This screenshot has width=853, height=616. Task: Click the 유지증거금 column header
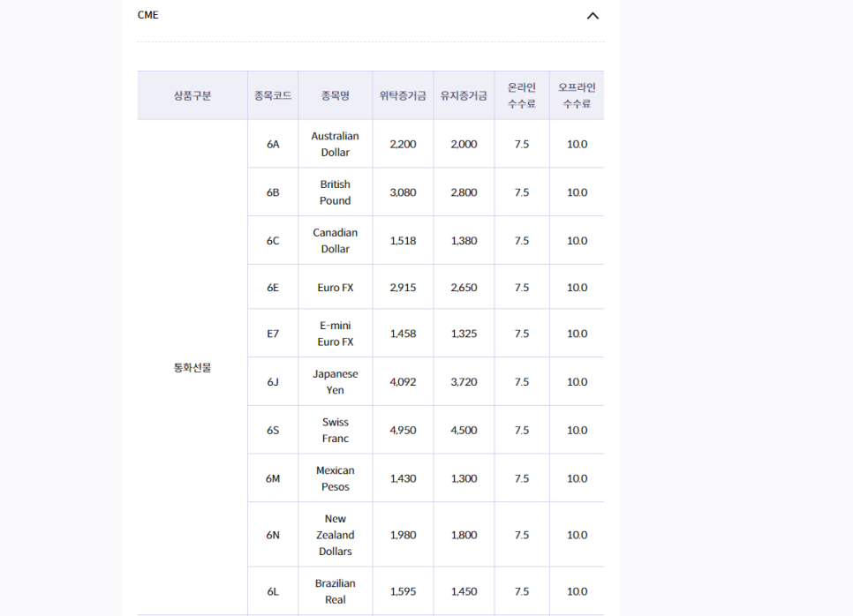464,95
